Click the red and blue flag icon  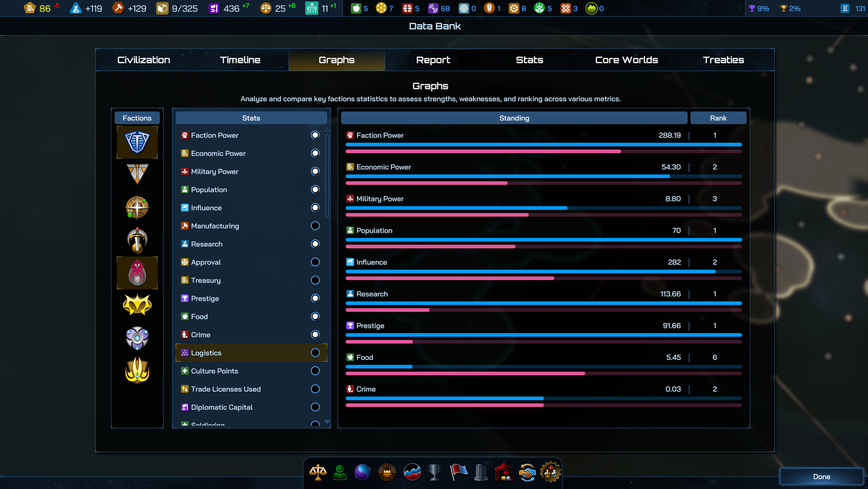click(x=458, y=472)
